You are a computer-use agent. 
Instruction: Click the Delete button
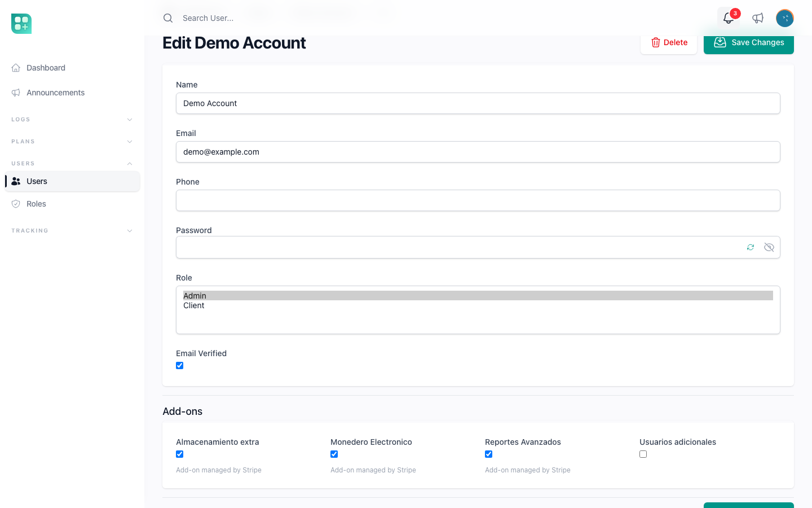669,43
